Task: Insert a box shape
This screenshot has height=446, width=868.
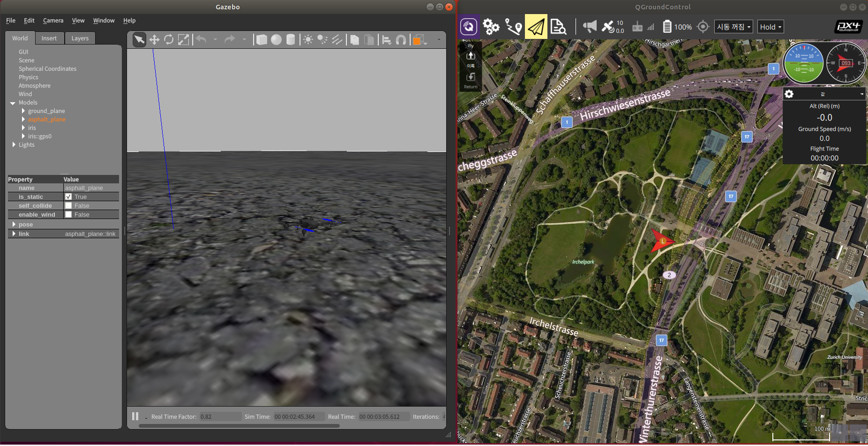Action: point(262,40)
